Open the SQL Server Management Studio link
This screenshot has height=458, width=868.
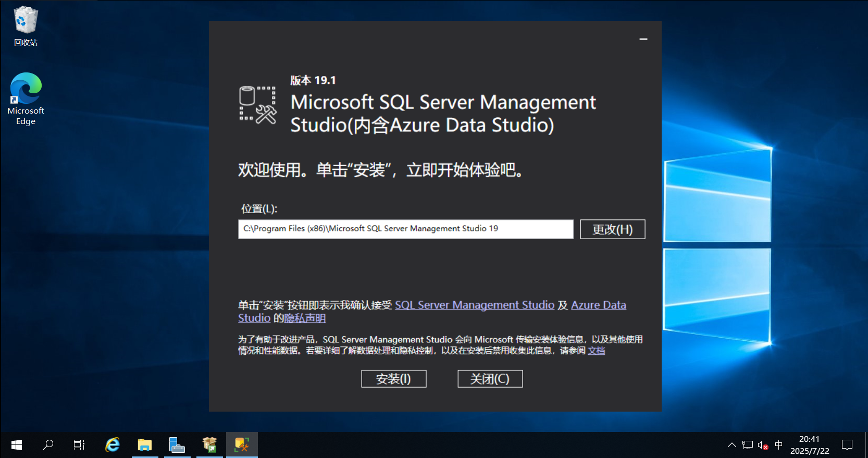coord(475,305)
